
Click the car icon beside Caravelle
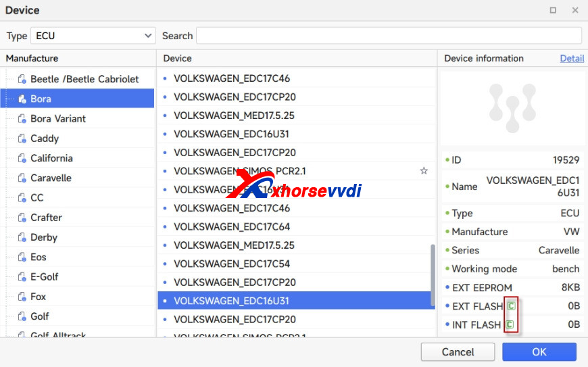22,178
